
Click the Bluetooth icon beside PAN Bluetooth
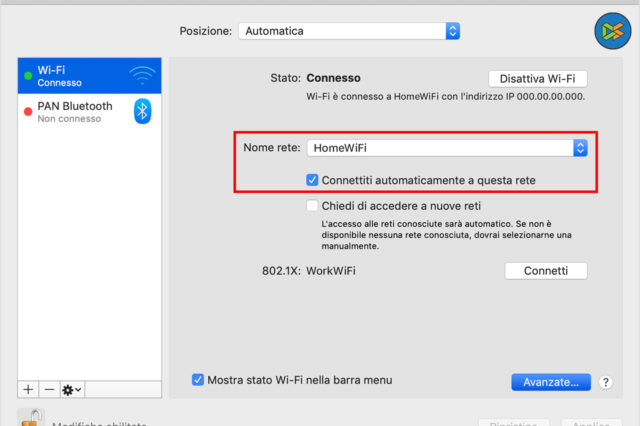click(x=142, y=111)
